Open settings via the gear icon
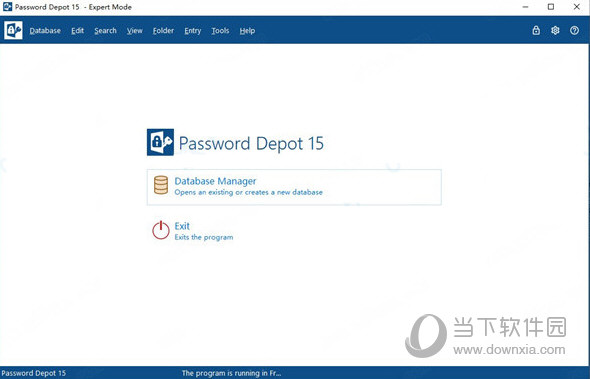This screenshot has width=590, height=379. [555, 30]
